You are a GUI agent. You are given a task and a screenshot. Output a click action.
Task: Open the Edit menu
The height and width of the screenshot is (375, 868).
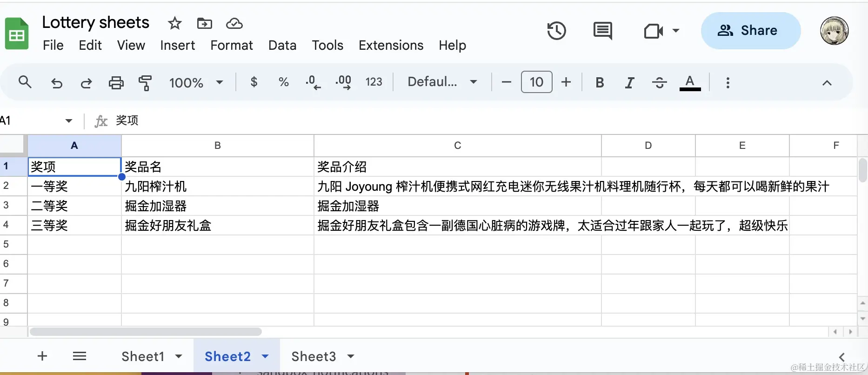point(90,45)
